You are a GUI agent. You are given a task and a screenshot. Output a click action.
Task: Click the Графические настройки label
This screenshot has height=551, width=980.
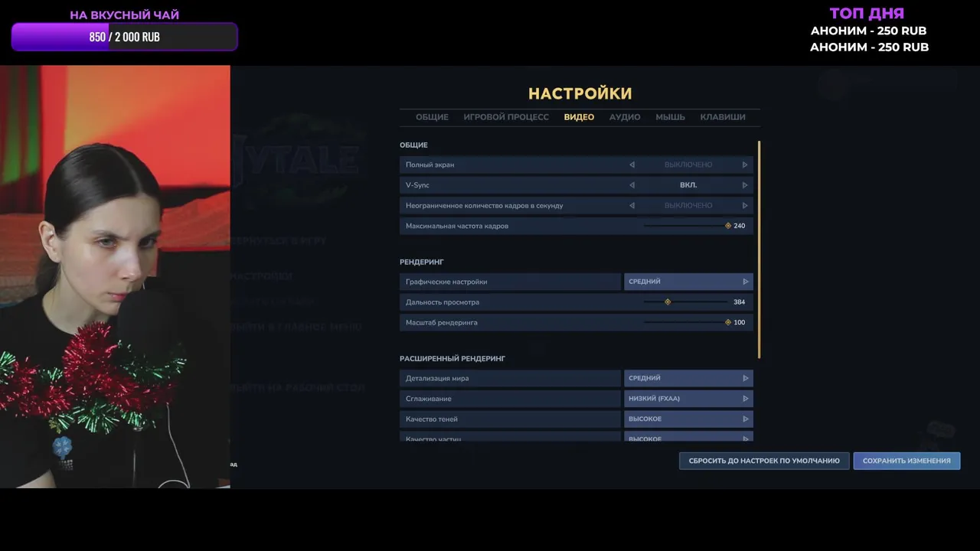(x=446, y=282)
